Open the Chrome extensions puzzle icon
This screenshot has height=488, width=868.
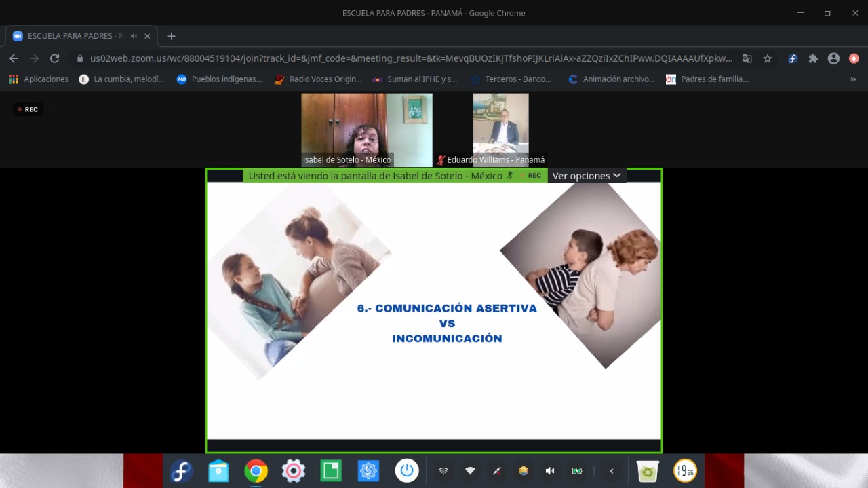point(813,58)
